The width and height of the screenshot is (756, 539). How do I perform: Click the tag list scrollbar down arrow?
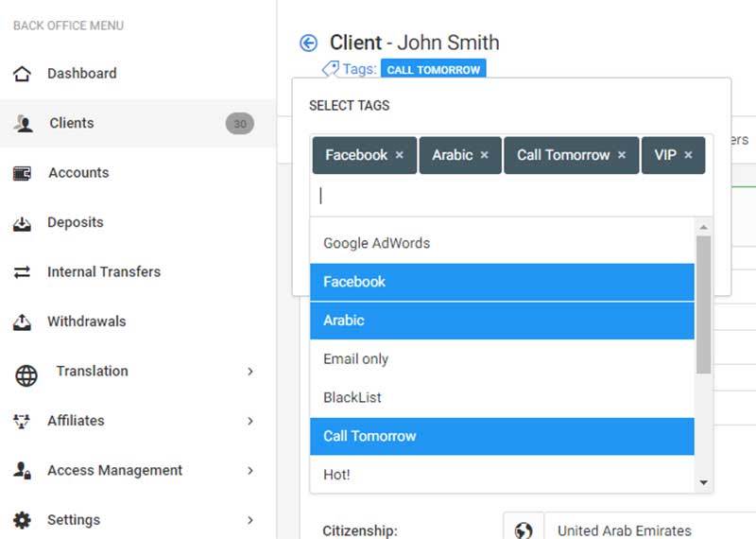click(703, 482)
